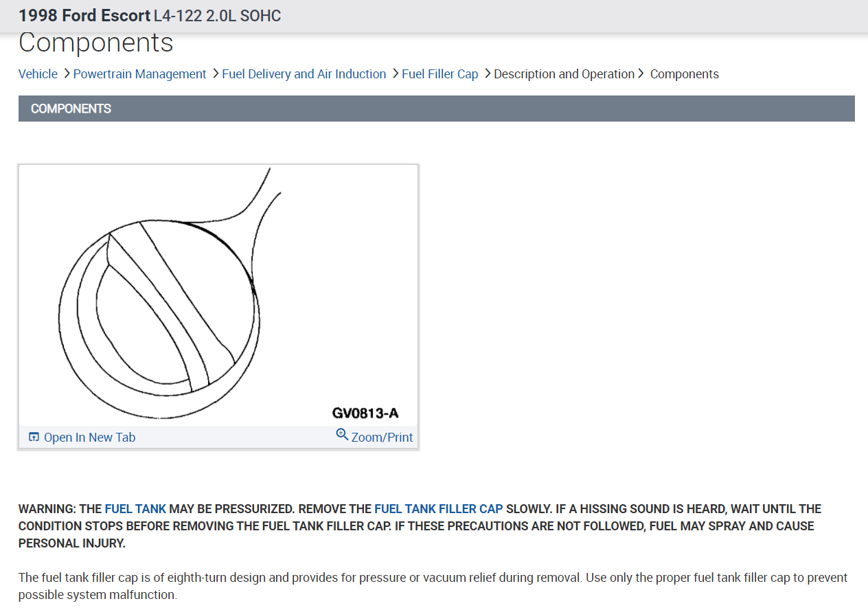Open Fuel Delivery and Air Induction breadcrumb
Image resolution: width=868 pixels, height=610 pixels.
pyautogui.click(x=304, y=74)
